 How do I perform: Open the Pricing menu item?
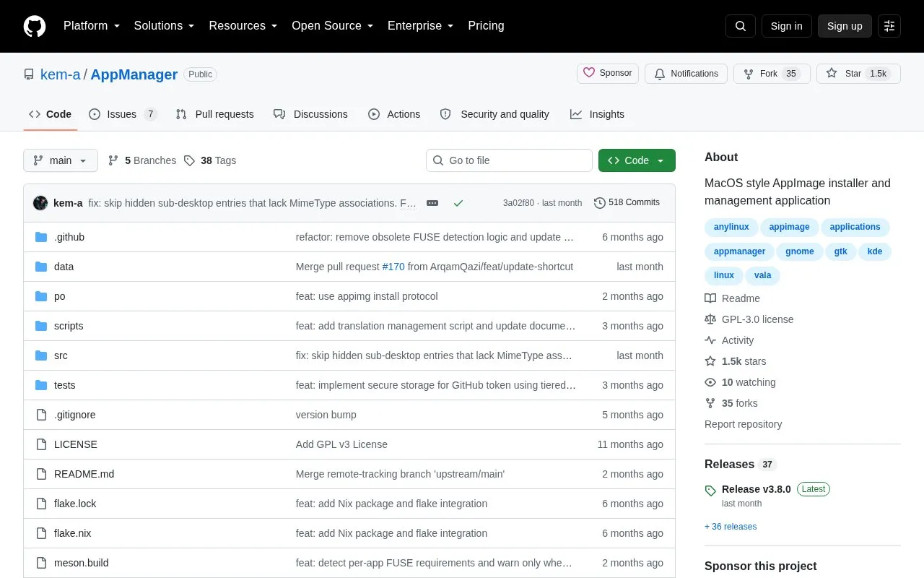click(x=486, y=26)
